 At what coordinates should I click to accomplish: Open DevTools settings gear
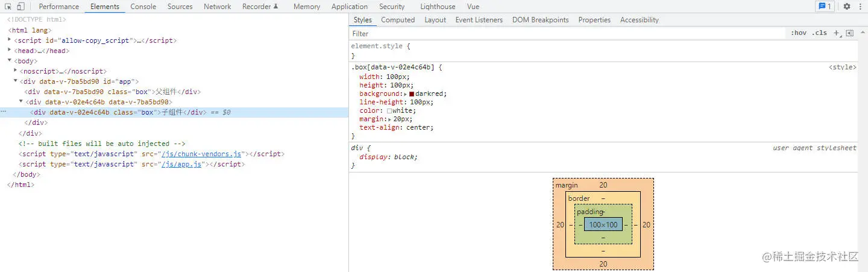point(847,7)
